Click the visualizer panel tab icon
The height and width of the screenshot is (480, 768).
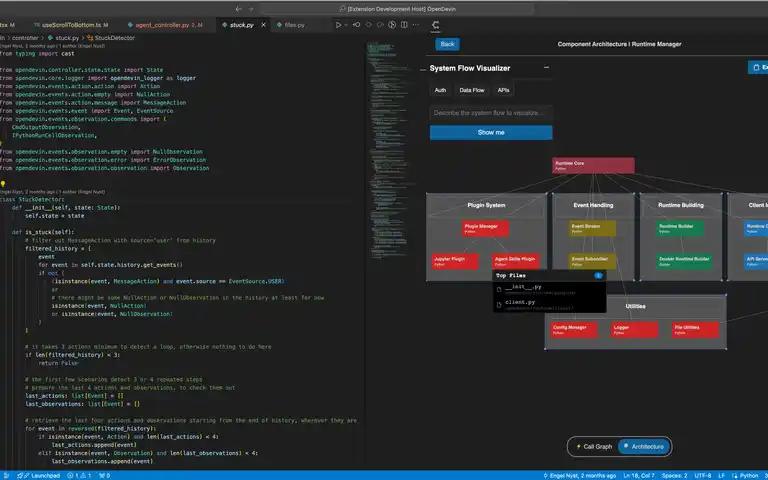435,25
